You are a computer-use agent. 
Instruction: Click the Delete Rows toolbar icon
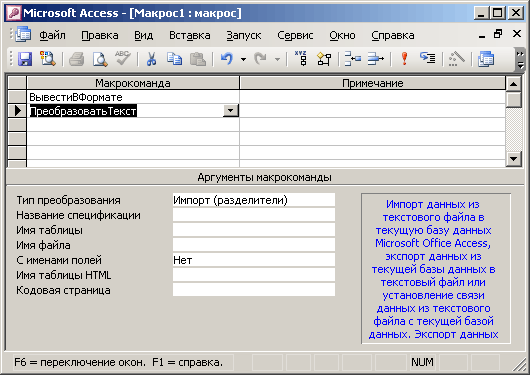click(376, 59)
